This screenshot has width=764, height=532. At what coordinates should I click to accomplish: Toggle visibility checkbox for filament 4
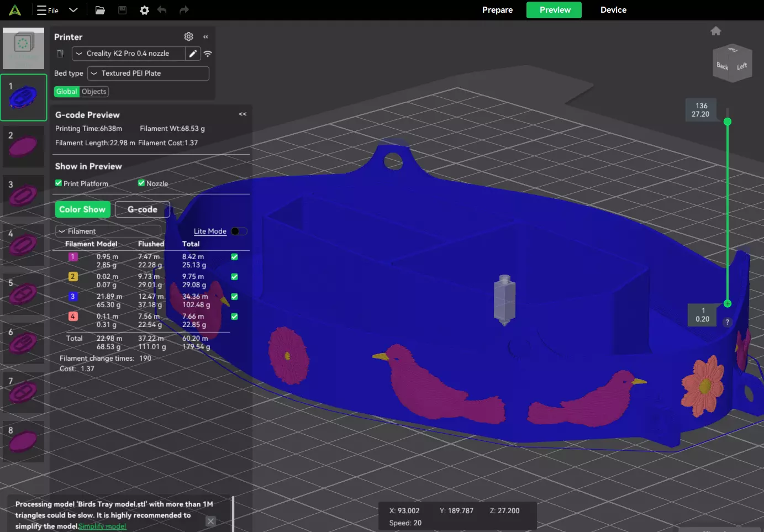point(234,317)
